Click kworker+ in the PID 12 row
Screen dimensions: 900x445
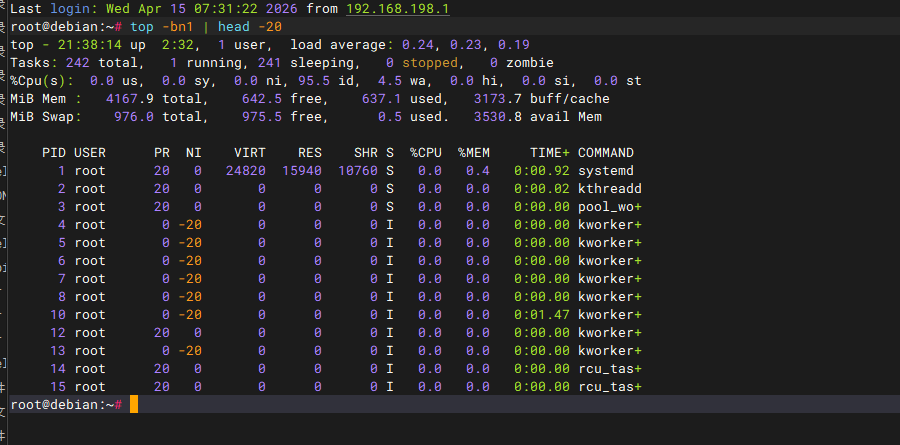tap(610, 332)
